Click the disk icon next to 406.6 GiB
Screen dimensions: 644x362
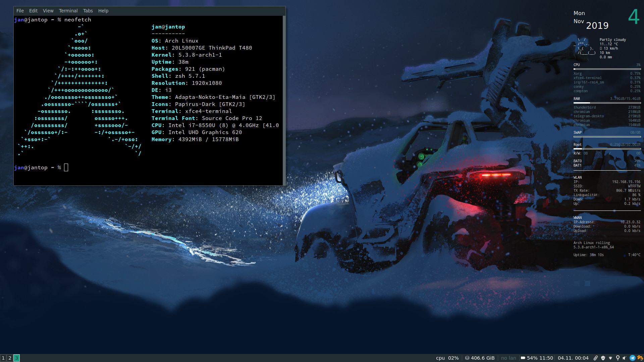click(467, 358)
